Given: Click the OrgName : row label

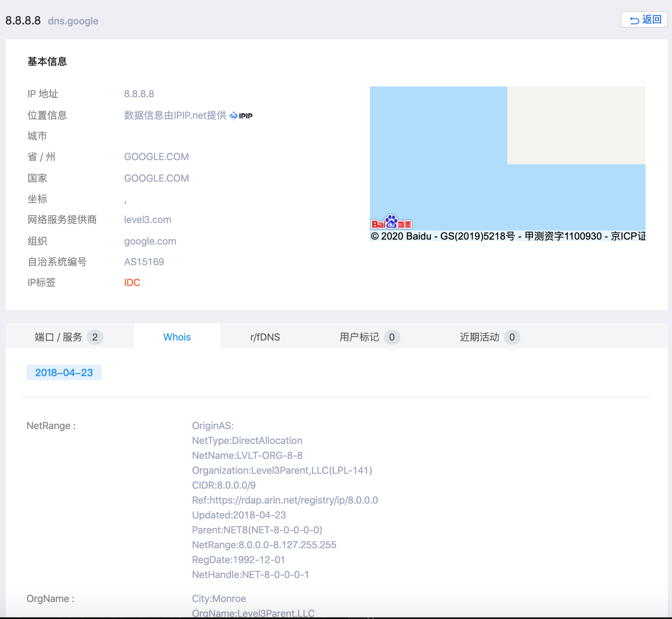Looking at the screenshot, I should pyautogui.click(x=50, y=599).
